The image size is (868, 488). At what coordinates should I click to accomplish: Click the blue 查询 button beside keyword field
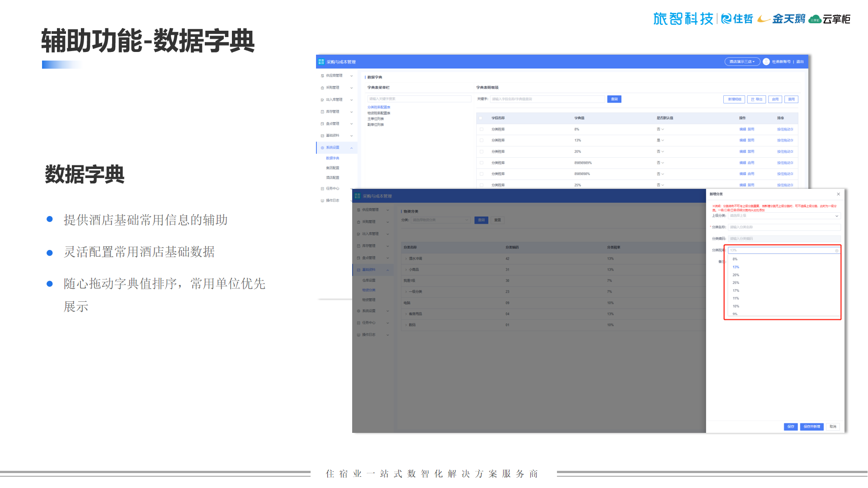coord(614,99)
